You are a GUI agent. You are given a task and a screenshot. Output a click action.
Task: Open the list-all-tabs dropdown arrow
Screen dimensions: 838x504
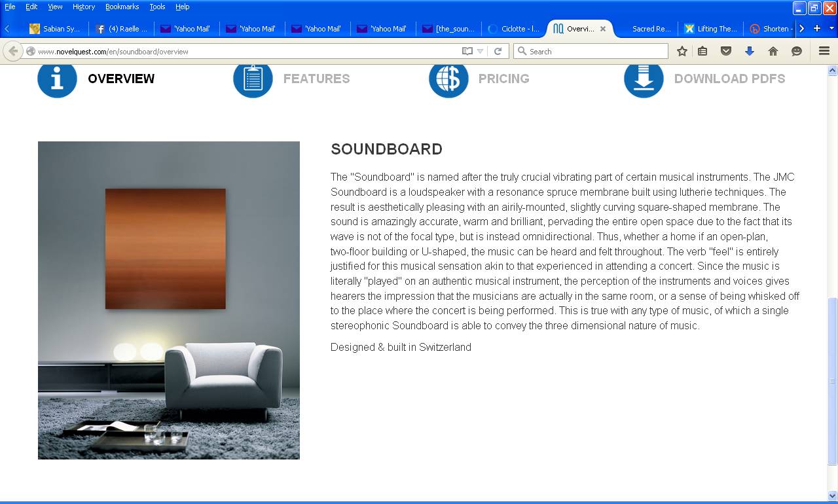831,28
